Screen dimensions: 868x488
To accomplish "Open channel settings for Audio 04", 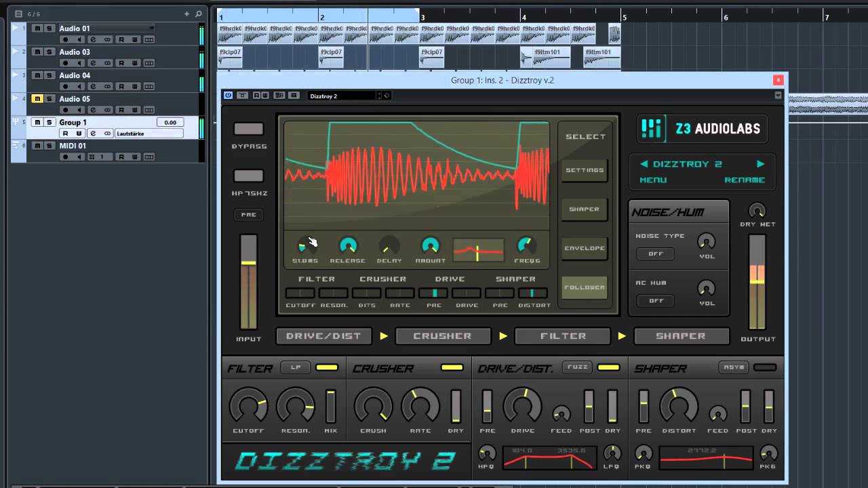I will (x=93, y=87).
